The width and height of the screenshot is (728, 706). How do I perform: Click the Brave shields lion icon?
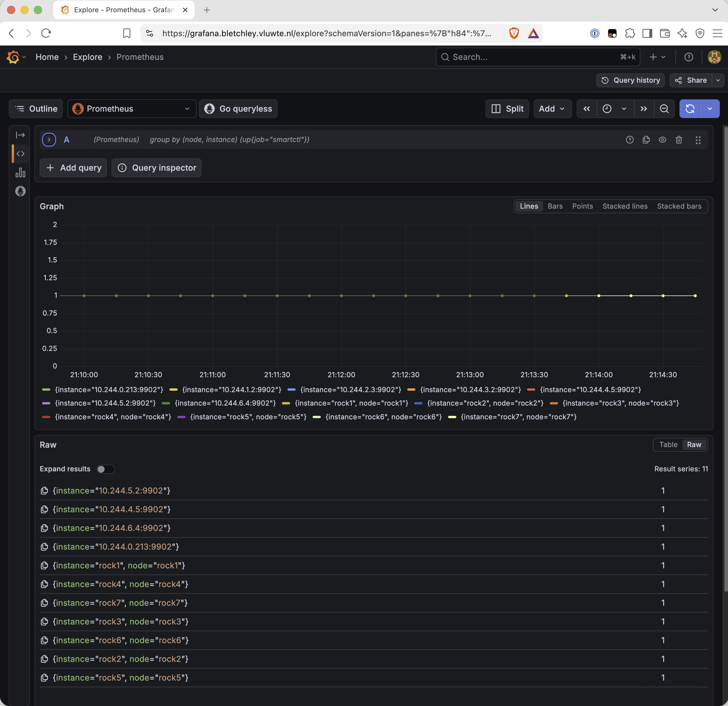pos(514,33)
